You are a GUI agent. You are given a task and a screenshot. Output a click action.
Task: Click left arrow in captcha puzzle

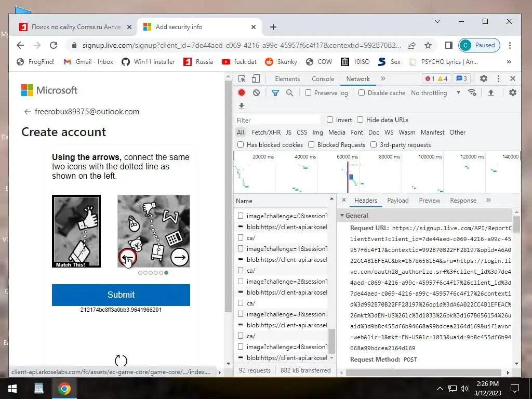128,258
